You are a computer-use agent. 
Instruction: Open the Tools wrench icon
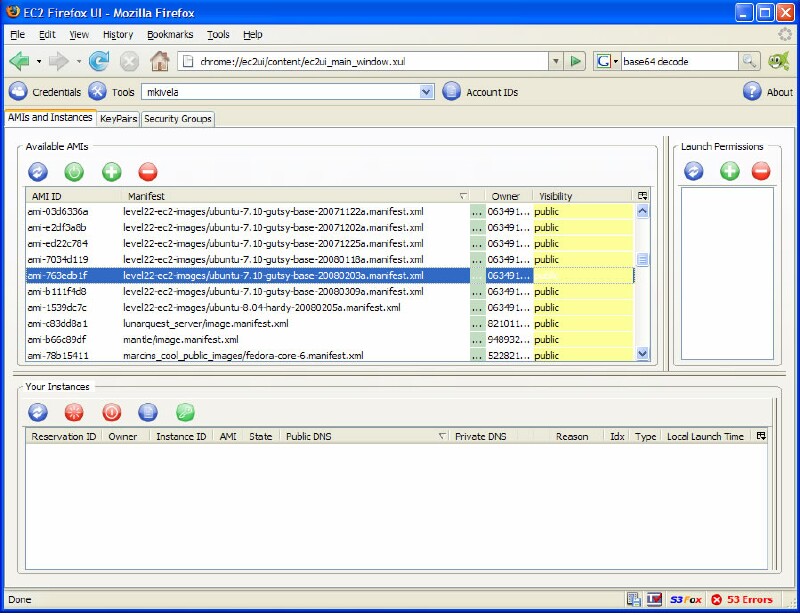(x=97, y=92)
